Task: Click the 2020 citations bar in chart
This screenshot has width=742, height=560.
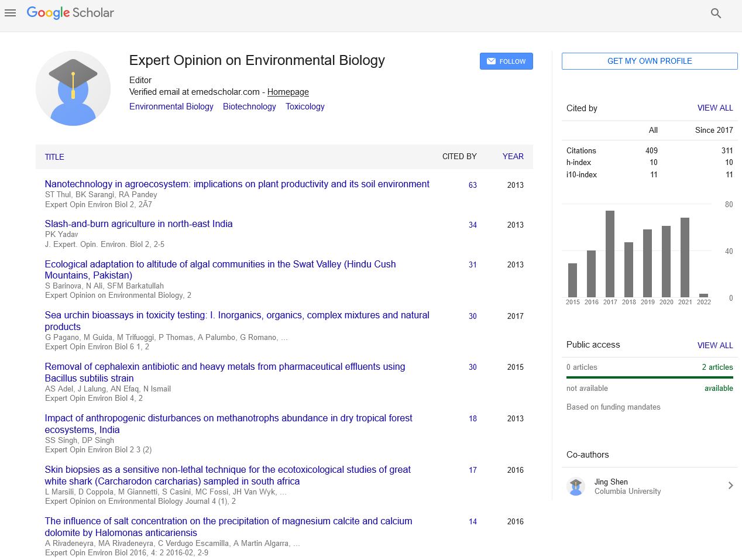Action: click(666, 262)
